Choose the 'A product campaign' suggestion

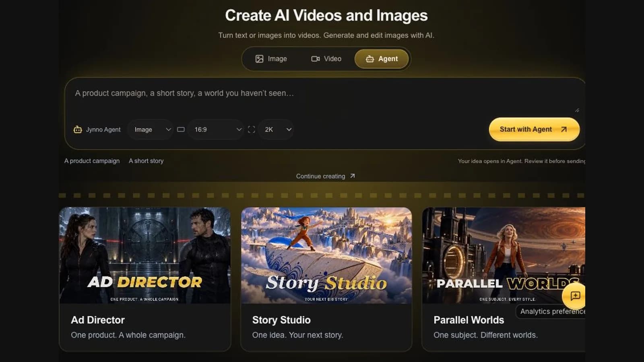pyautogui.click(x=92, y=161)
